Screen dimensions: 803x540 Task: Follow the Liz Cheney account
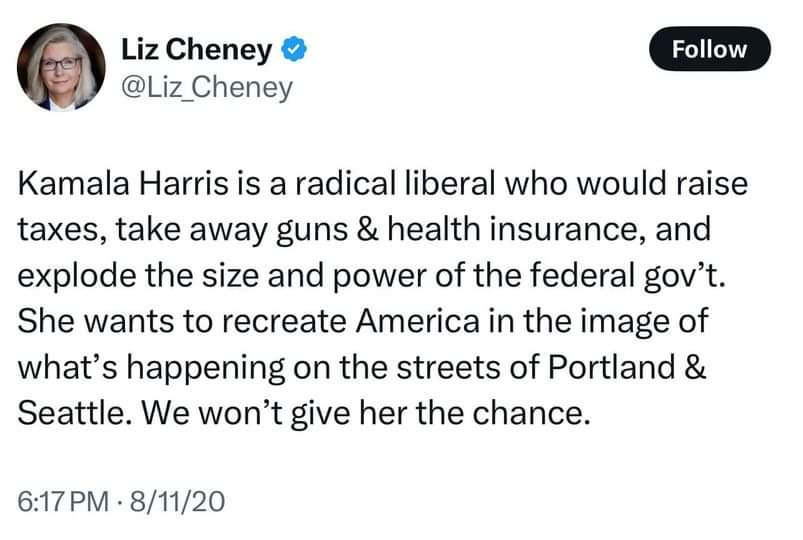pos(709,49)
